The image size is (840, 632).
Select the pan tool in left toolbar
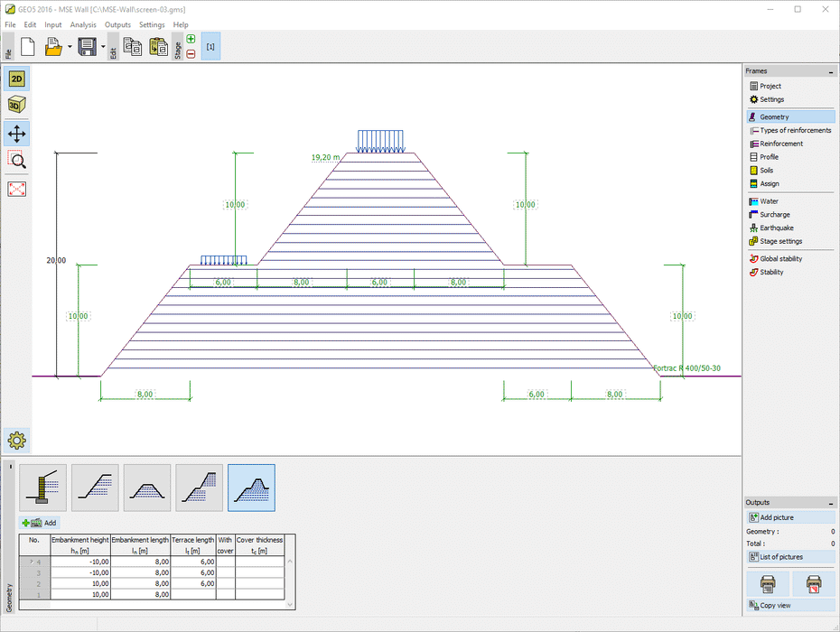point(16,133)
